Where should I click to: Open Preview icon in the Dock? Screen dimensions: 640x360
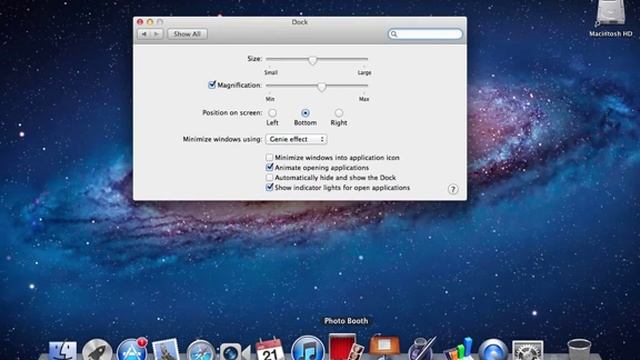pyautogui.click(x=166, y=350)
